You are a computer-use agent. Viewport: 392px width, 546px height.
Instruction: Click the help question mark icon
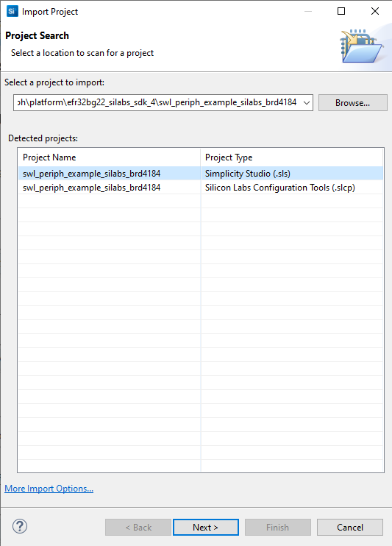20,526
